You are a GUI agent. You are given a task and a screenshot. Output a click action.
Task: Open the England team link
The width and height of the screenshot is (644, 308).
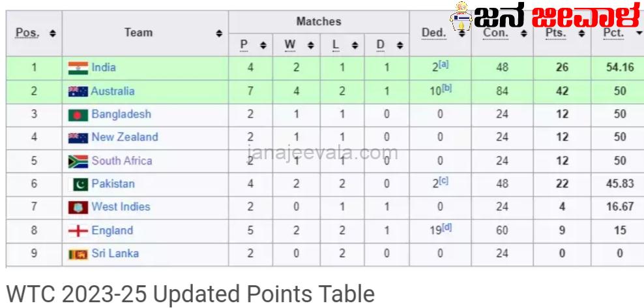[112, 230]
